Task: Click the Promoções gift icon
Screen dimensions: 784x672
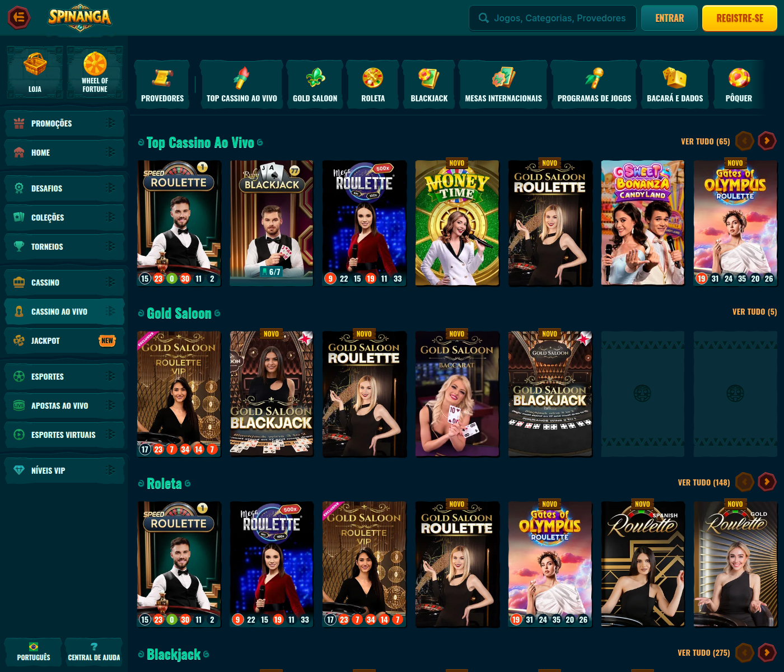Action: [x=19, y=123]
